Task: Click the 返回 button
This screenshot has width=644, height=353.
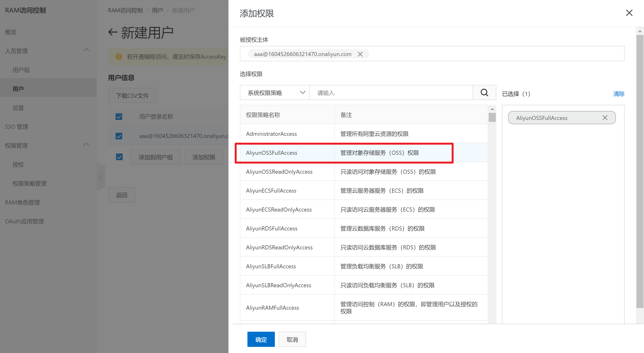Action: pos(121,195)
